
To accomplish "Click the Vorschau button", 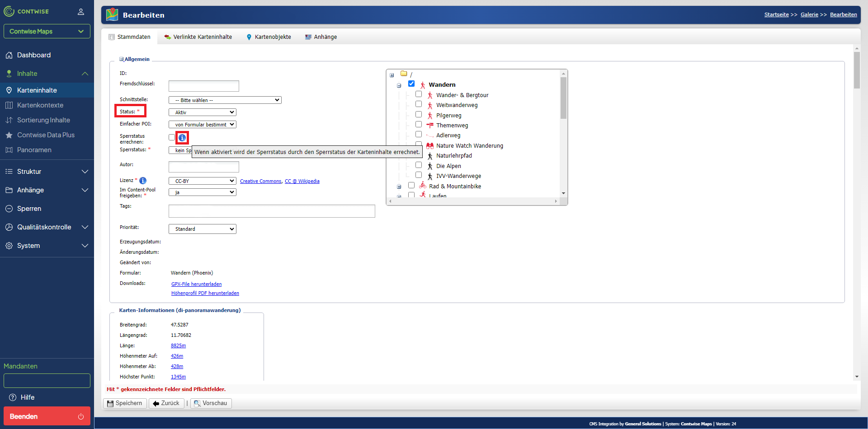I will point(211,403).
